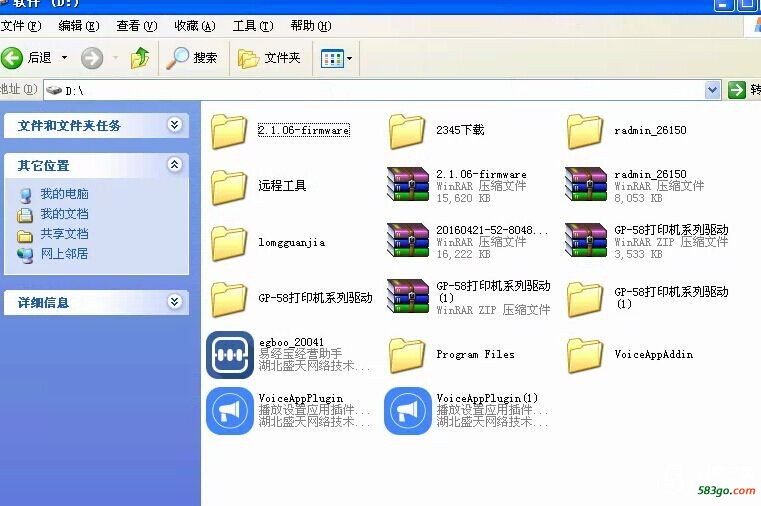Image resolution: width=761 pixels, height=506 pixels.
Task: Select the egboo_20041 application icon
Action: pyautogui.click(x=230, y=355)
